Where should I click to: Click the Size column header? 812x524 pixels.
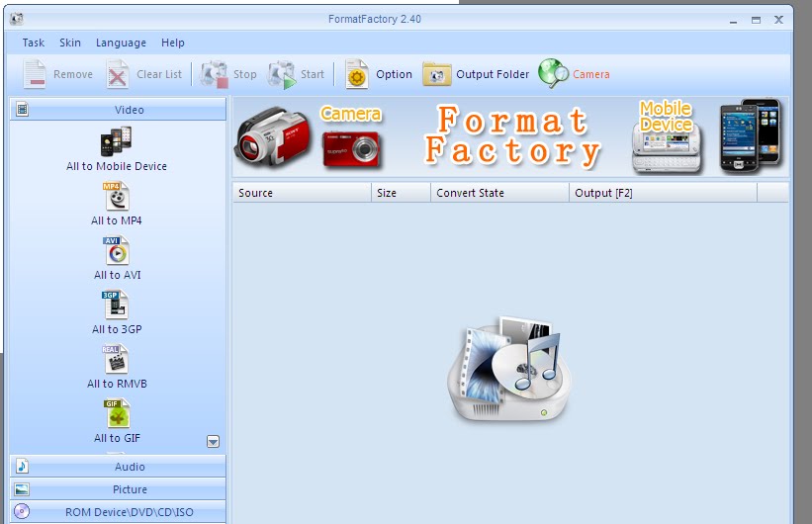tap(401, 193)
